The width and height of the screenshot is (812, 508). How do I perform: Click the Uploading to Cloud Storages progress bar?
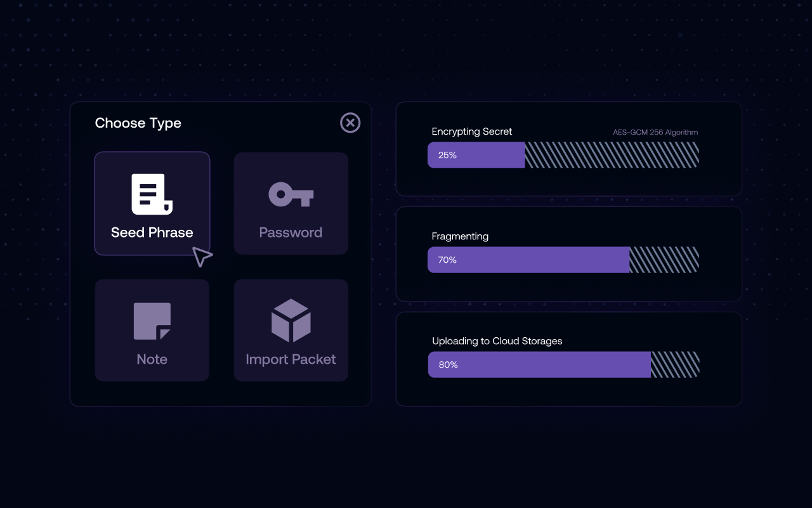pyautogui.click(x=563, y=364)
